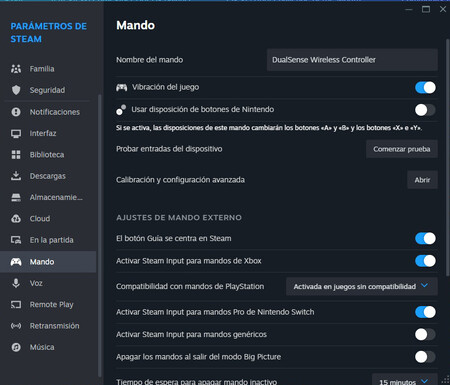This screenshot has height=385, width=450.
Task: Select the Mando sidebar entry
Action: tap(48, 262)
